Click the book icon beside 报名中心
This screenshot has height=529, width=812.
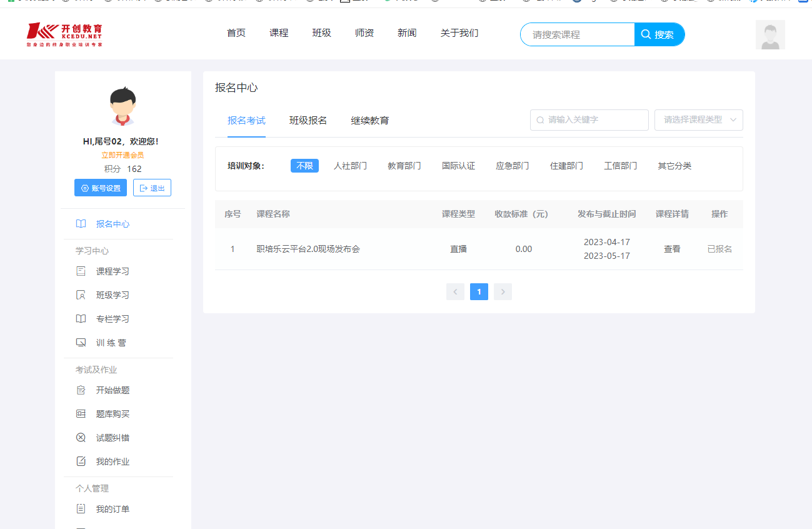pyautogui.click(x=81, y=224)
